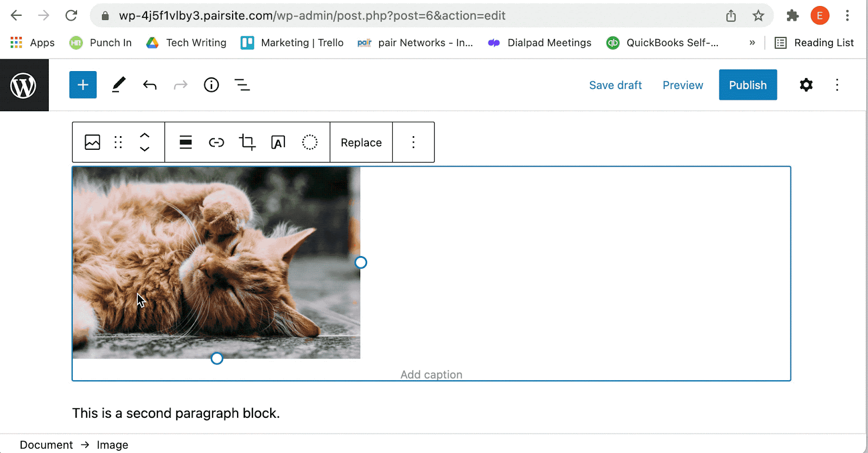
Task: Share this page from the address bar
Action: [731, 16]
